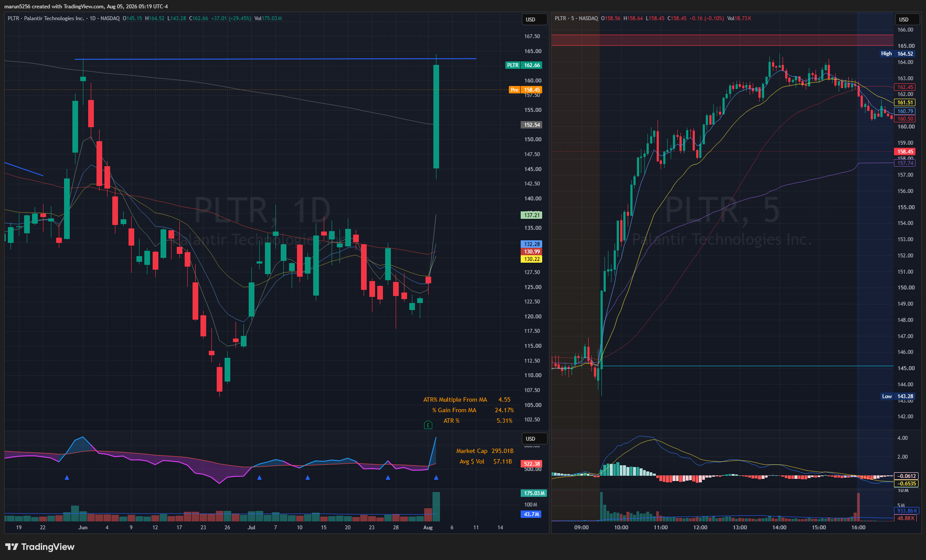926x560 pixels.
Task: Select the red resistance zone rectangle
Action: 722,40
